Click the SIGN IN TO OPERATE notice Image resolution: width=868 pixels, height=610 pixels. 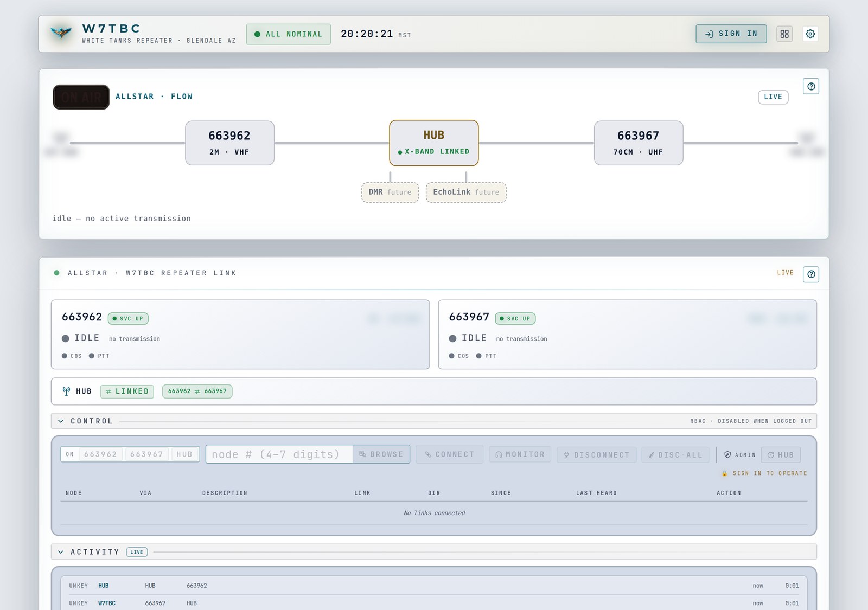[764, 473]
